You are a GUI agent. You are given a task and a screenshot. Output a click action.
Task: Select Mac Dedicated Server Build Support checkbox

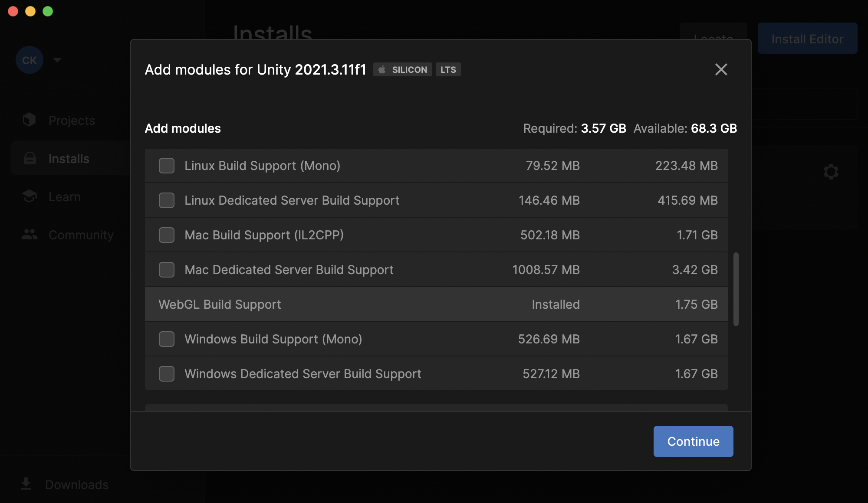(x=167, y=270)
